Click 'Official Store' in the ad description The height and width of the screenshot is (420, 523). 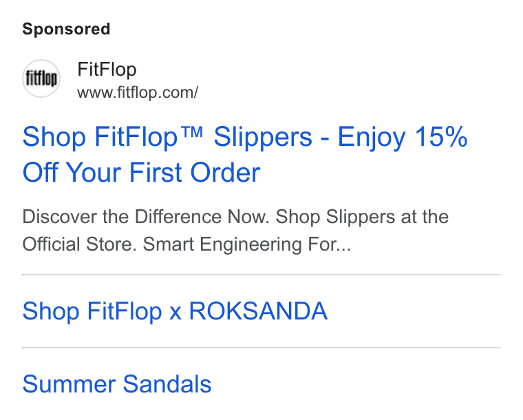[x=79, y=244]
